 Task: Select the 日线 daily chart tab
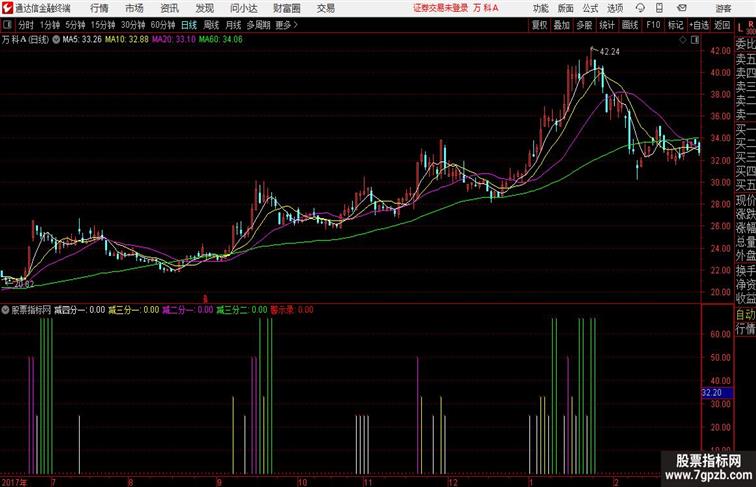(189, 25)
